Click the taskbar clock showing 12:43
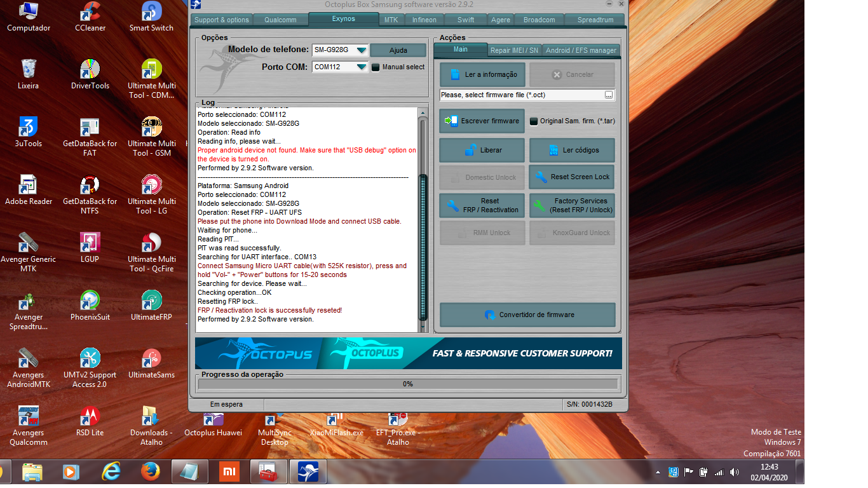 768,472
